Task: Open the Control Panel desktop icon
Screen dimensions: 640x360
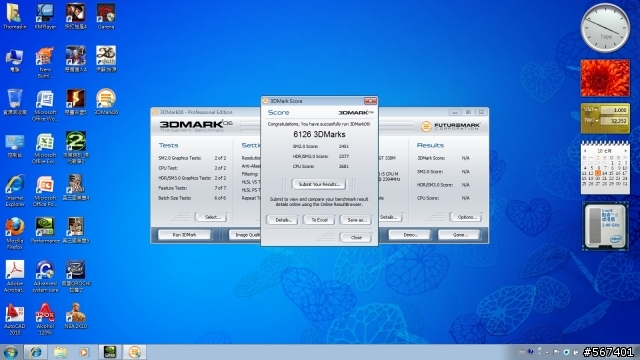Action: coord(15,145)
